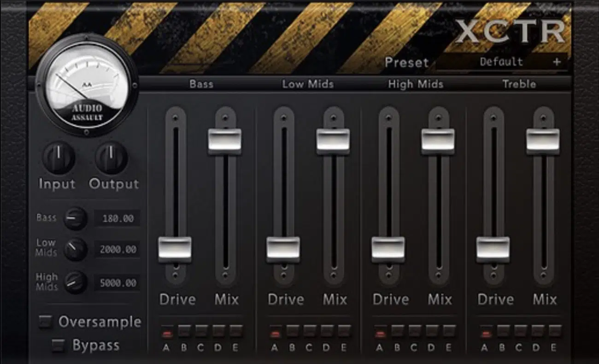599x364 pixels.
Task: Click the Low Mids crossover knob
Action: [x=75, y=249]
